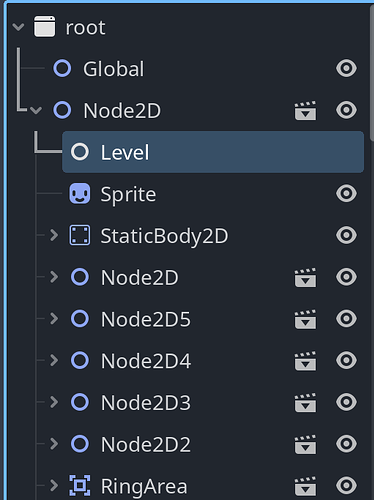The width and height of the screenshot is (374, 500).
Task: Click the Sprite node face icon
Action: tap(80, 194)
